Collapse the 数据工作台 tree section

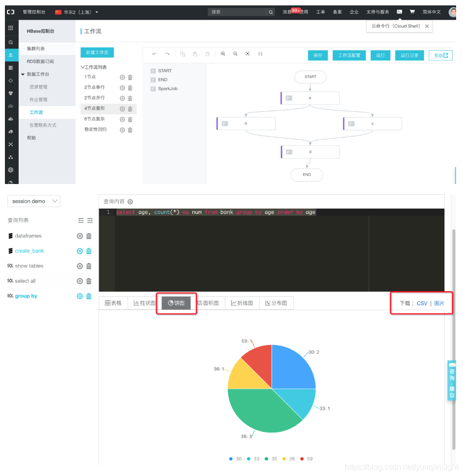click(x=23, y=75)
